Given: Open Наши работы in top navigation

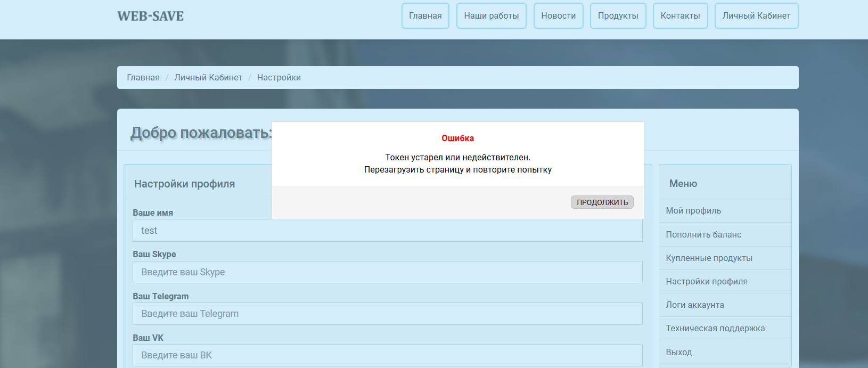Looking at the screenshot, I should 492,16.
